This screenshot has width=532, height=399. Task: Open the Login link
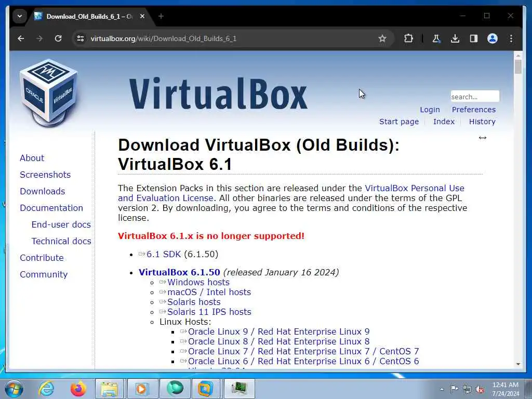430,110
